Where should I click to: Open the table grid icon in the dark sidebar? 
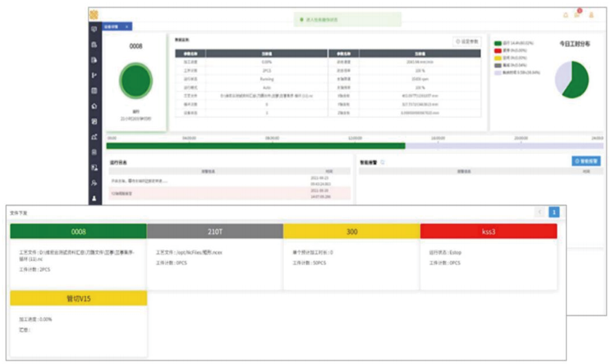pyautogui.click(x=94, y=91)
